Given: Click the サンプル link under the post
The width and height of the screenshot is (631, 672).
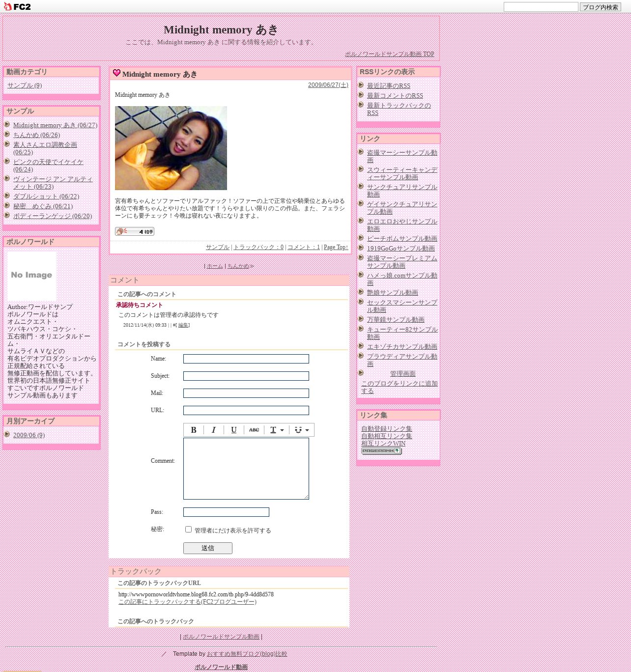Looking at the screenshot, I should [x=218, y=247].
